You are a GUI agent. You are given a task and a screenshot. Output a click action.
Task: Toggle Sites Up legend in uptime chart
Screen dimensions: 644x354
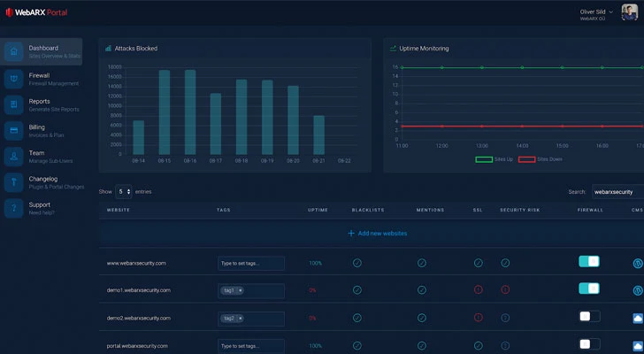click(494, 159)
